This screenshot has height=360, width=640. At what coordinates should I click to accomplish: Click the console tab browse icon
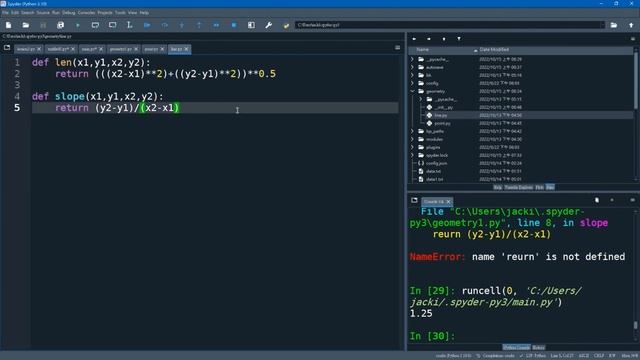414,200
